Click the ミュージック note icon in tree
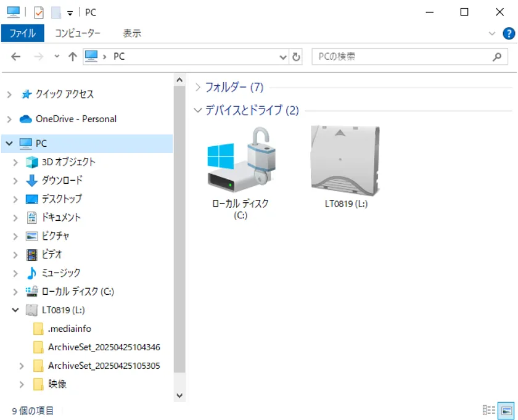The height and width of the screenshot is (420, 518). pos(31,273)
